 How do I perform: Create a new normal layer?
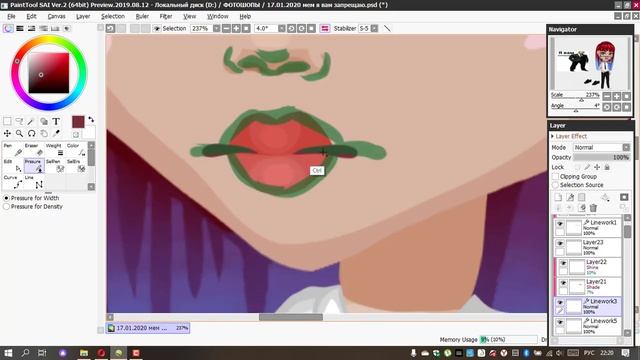click(x=558, y=198)
